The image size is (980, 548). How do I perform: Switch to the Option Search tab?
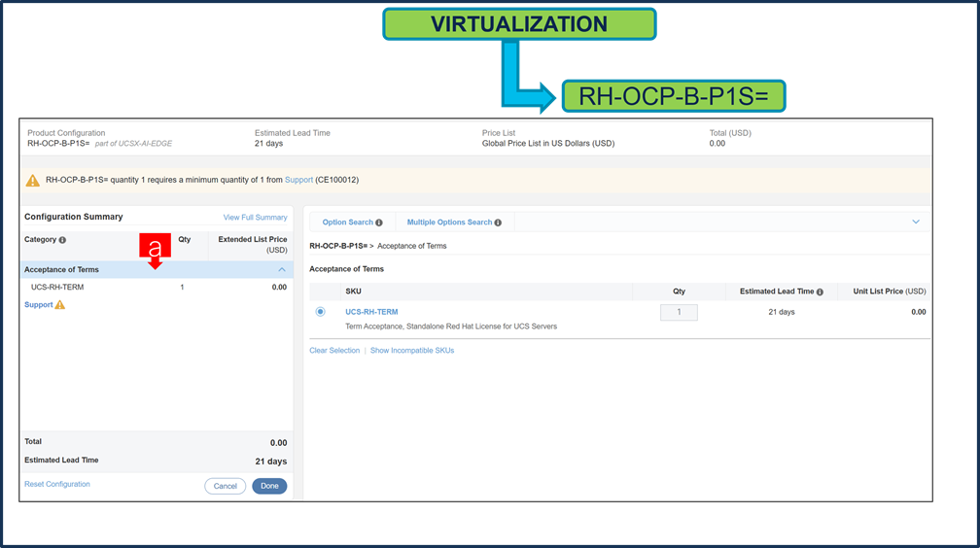click(x=352, y=223)
